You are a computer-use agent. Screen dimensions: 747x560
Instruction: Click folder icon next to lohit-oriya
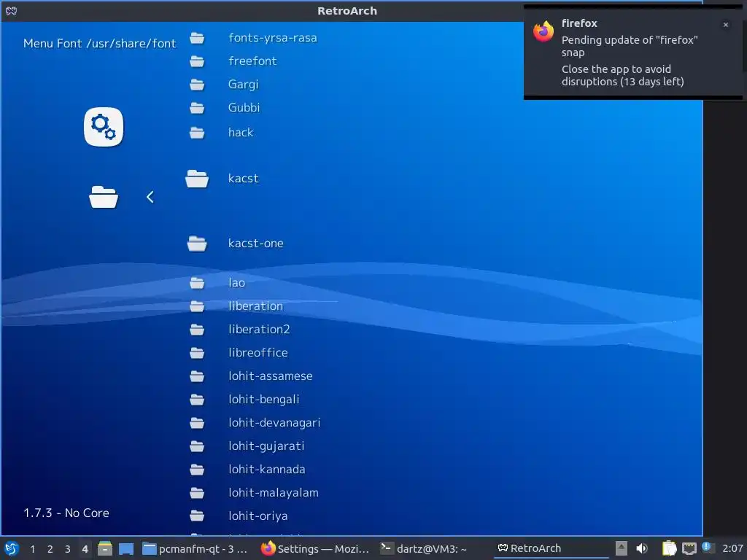197,516
